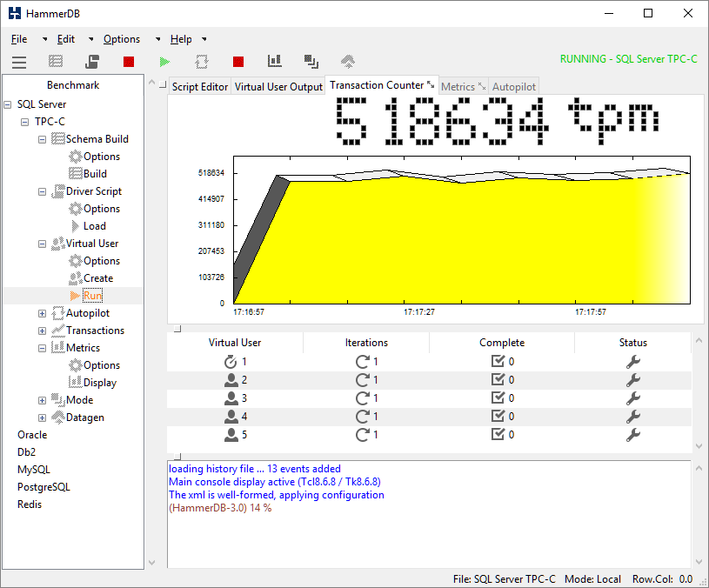Collapse the Schema Build node
Viewport: 709px width, 588px height.
pos(42,140)
